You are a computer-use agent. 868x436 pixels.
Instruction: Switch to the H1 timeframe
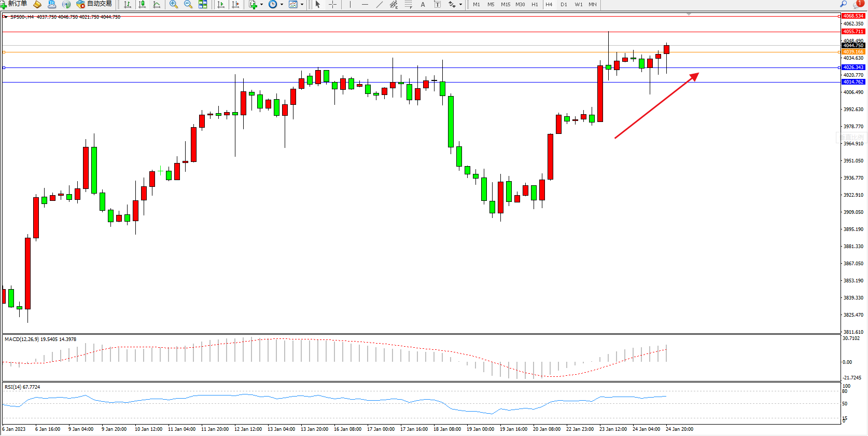click(x=535, y=4)
